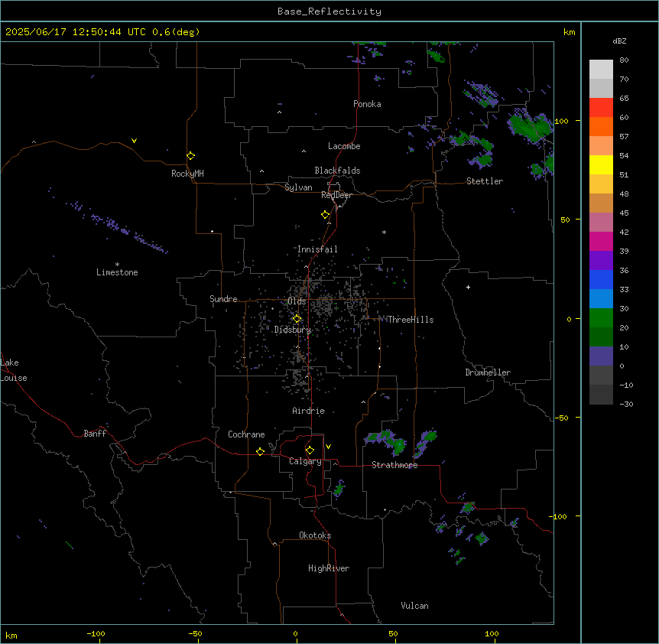This screenshot has width=659, height=644.
Task: Click the Olds town label
Action: coord(297,301)
